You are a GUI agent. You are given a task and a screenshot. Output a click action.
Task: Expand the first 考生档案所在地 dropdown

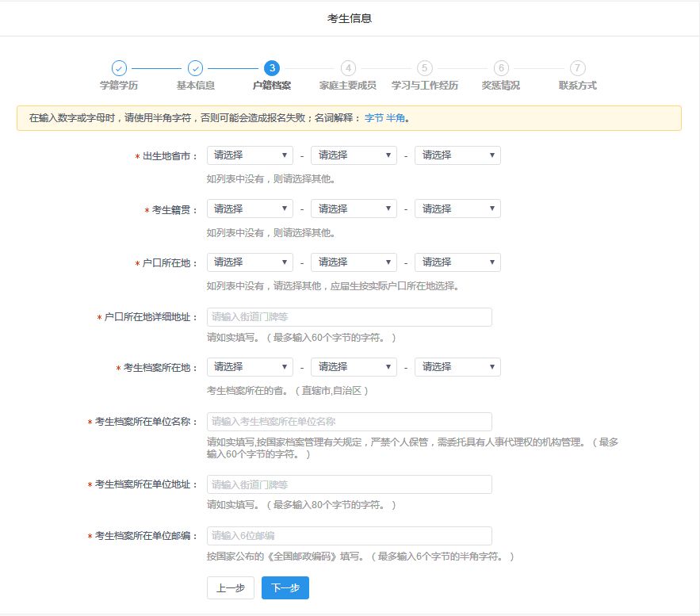[x=250, y=367]
